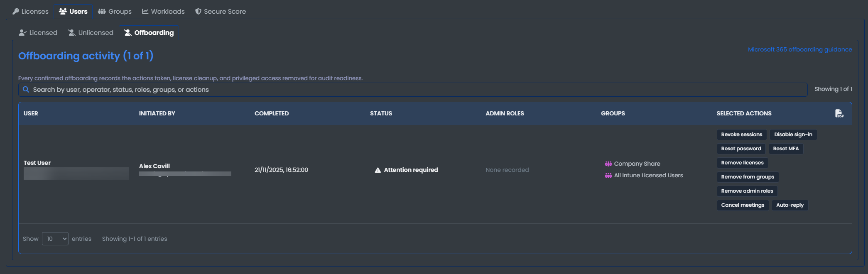The width and height of the screenshot is (868, 274).
Task: Click the Alex Cavill initiator name
Action: (154, 166)
